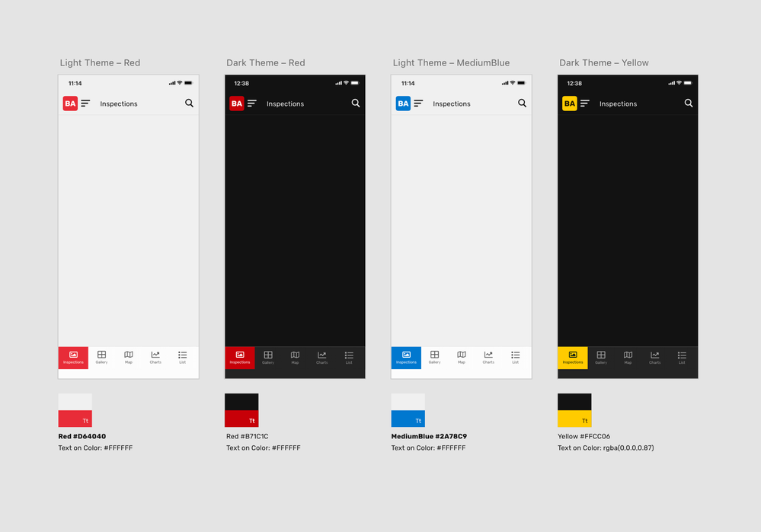Click the 'Red #B71C1C' label text

coord(247,436)
